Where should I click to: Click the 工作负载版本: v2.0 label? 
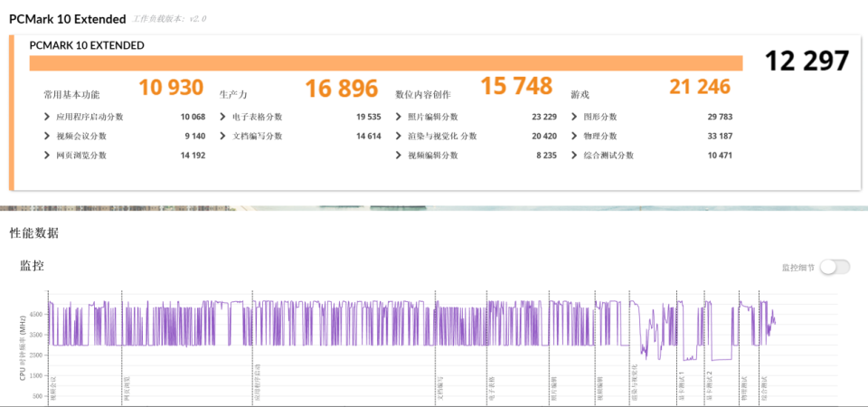coord(169,19)
